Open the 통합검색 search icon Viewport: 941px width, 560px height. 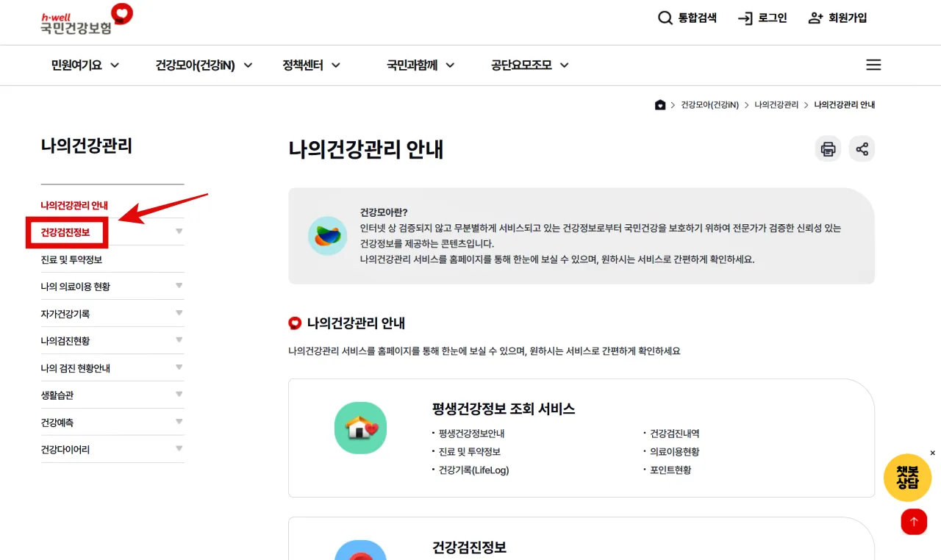(x=665, y=18)
